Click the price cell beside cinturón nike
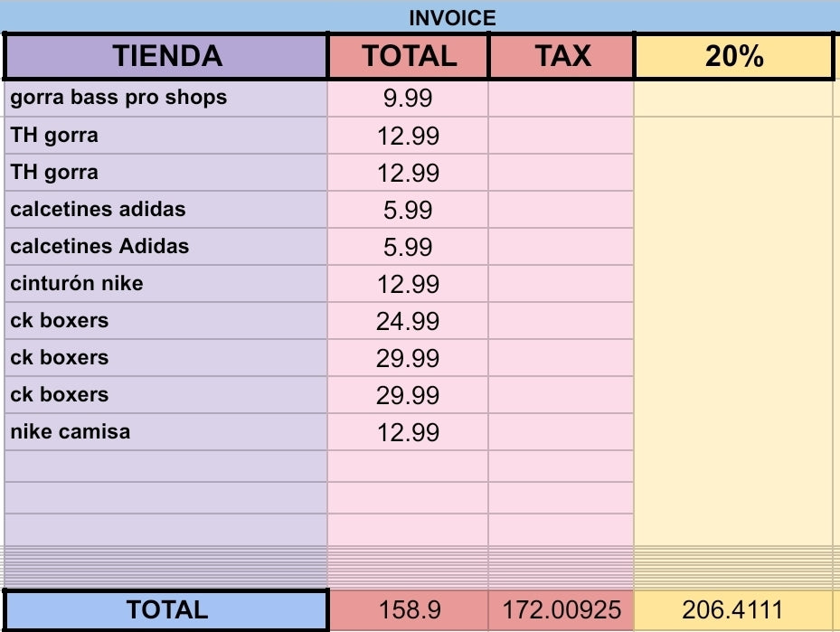The height and width of the screenshot is (632, 840). point(409,284)
